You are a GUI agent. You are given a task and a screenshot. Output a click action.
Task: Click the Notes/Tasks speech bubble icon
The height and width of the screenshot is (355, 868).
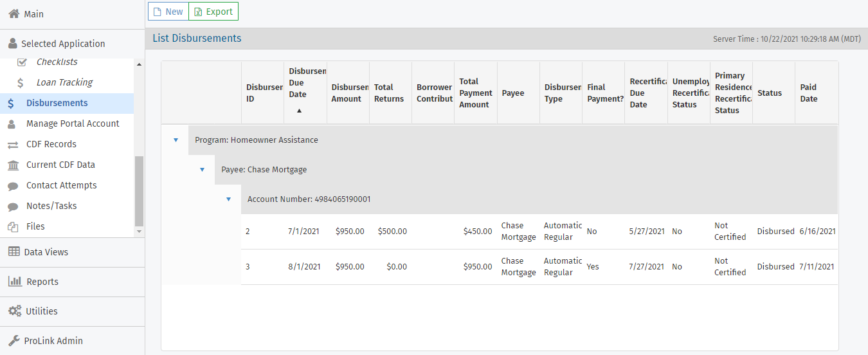coord(13,206)
